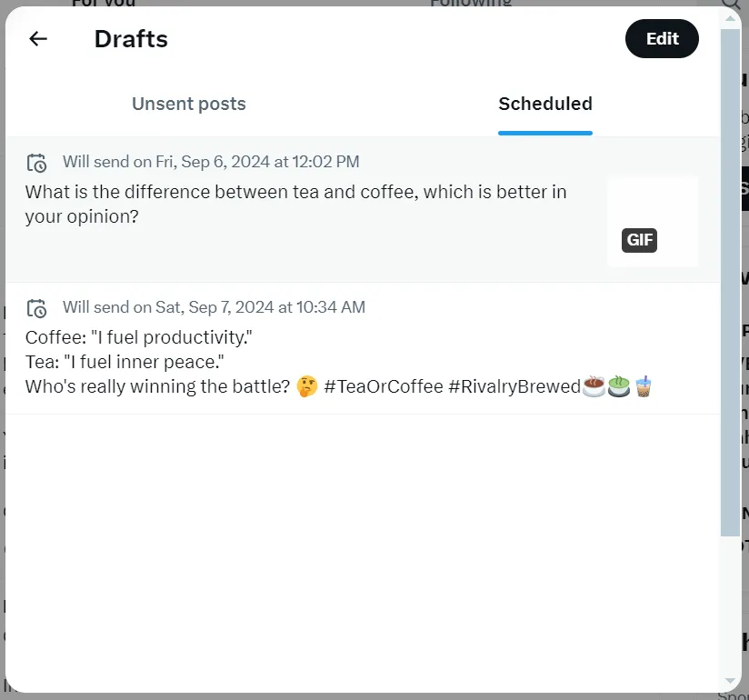The image size is (749, 700).
Task: Click the bubble tea emoji
Action: pyautogui.click(x=643, y=386)
